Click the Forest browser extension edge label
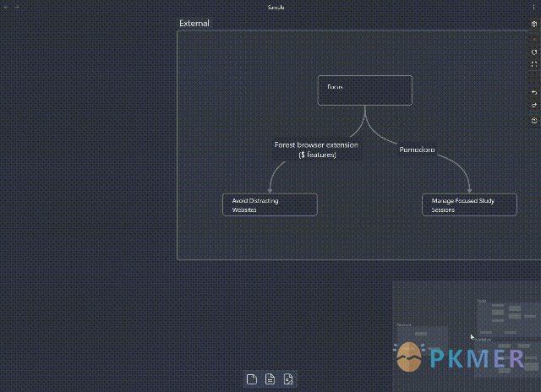The height and width of the screenshot is (392, 541). click(x=316, y=150)
